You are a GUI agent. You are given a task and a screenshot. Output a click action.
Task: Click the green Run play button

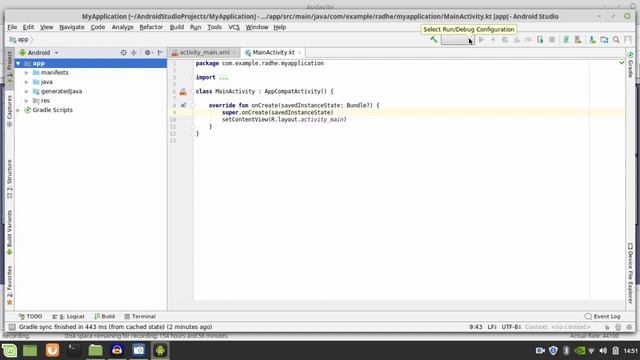pyautogui.click(x=481, y=40)
